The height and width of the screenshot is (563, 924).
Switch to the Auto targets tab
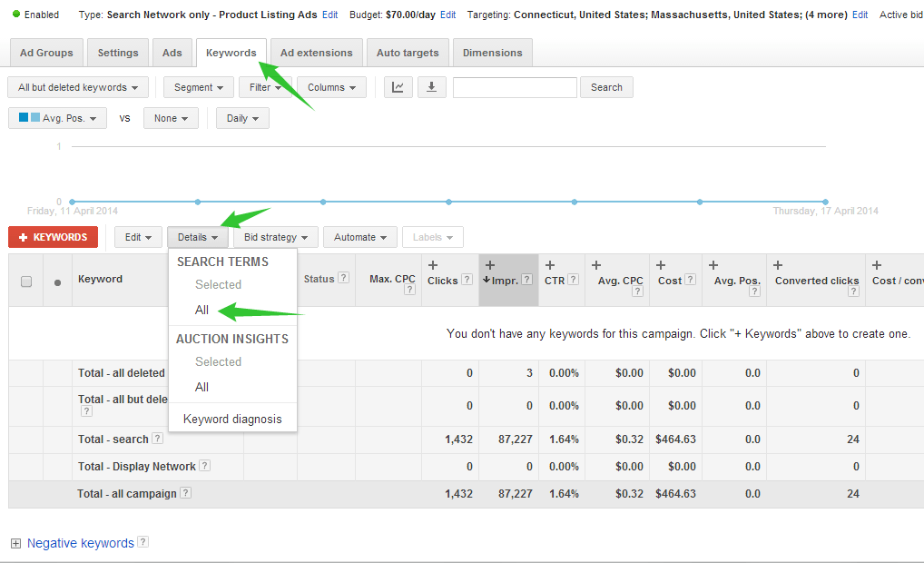click(408, 53)
